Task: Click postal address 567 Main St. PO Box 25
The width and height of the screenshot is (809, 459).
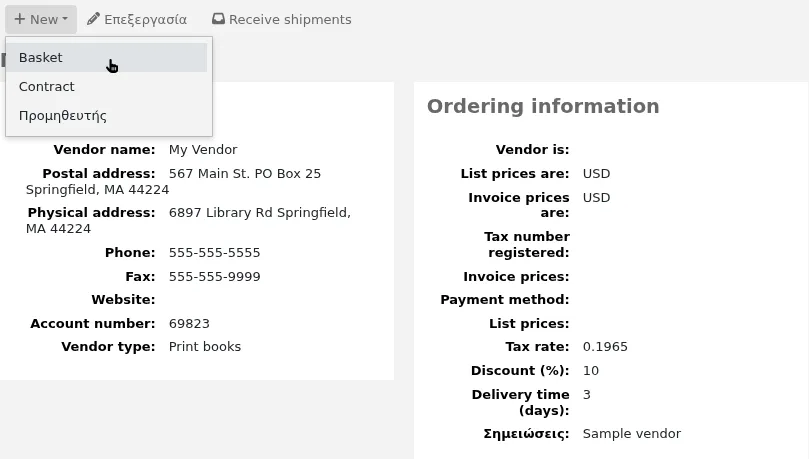Action: [x=245, y=173]
